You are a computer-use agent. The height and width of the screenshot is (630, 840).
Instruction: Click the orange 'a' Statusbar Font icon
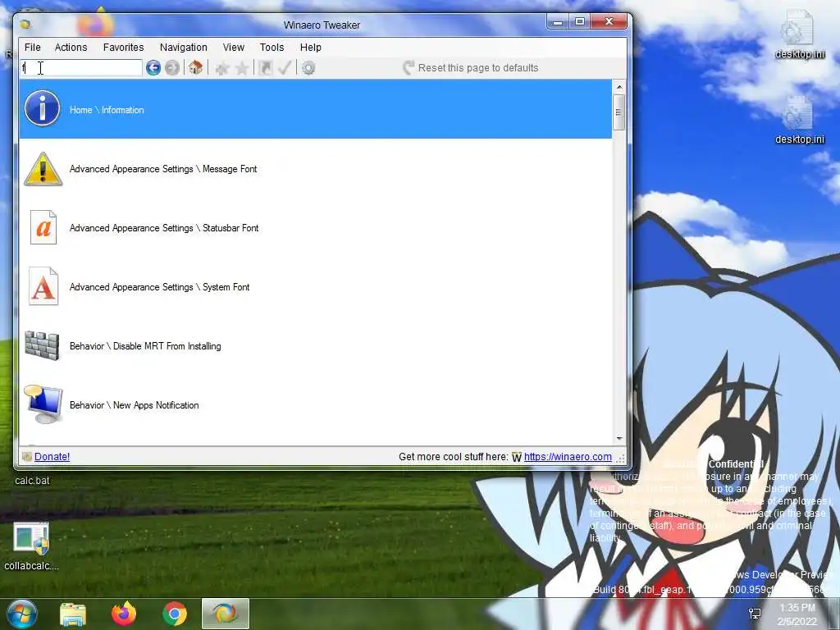[43, 227]
